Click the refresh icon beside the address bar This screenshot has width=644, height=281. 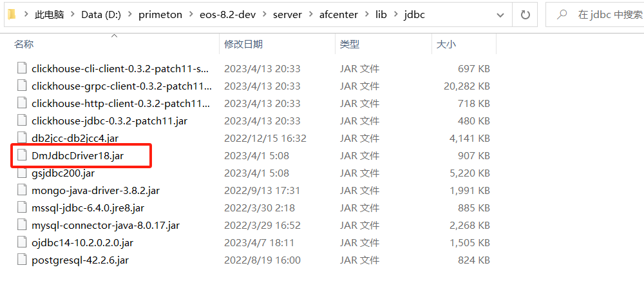pyautogui.click(x=526, y=15)
